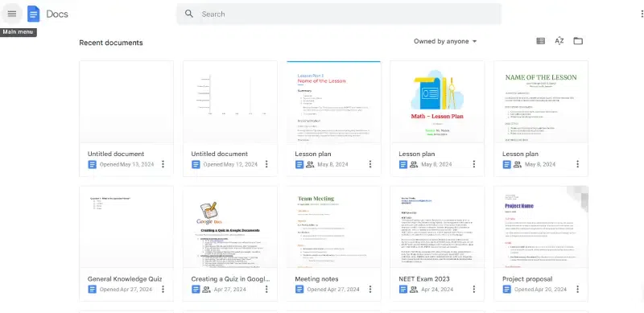
Task: Click the doc icon under General Knowledge Quiz
Action: pyautogui.click(x=92, y=289)
